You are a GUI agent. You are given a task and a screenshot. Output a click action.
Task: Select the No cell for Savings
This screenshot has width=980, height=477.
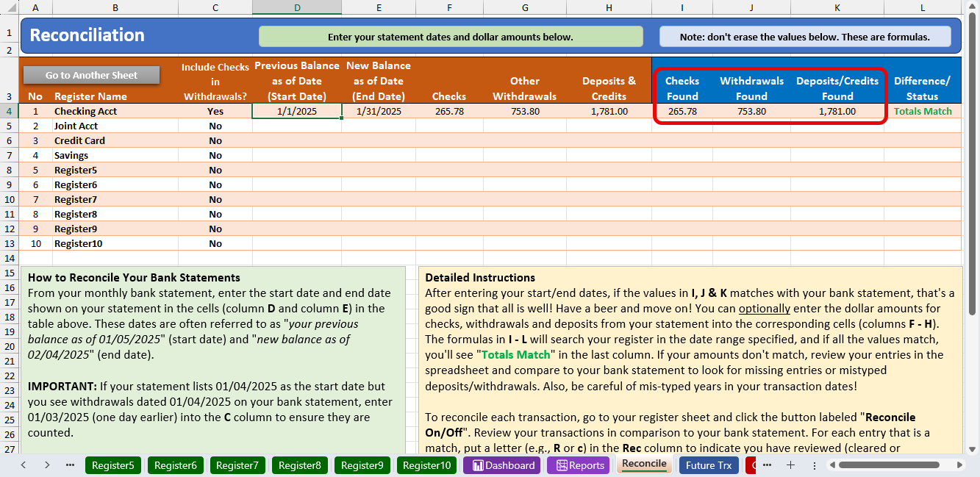tap(215, 155)
